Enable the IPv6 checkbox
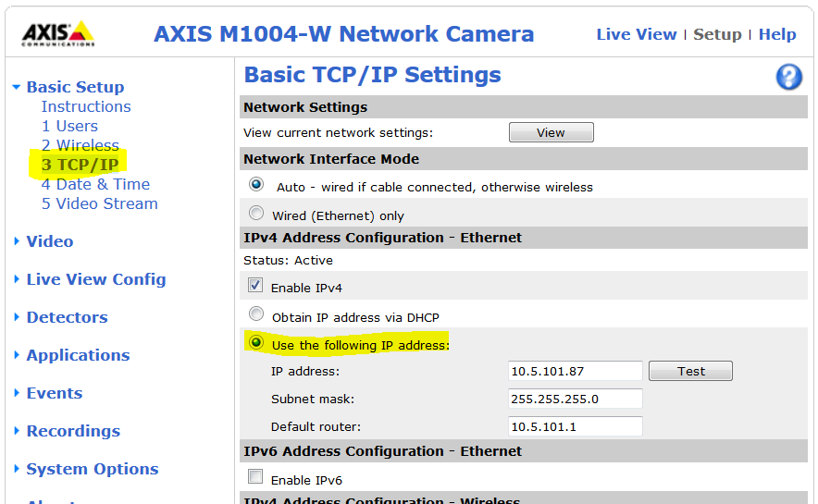The height and width of the screenshot is (504, 818). click(x=256, y=478)
